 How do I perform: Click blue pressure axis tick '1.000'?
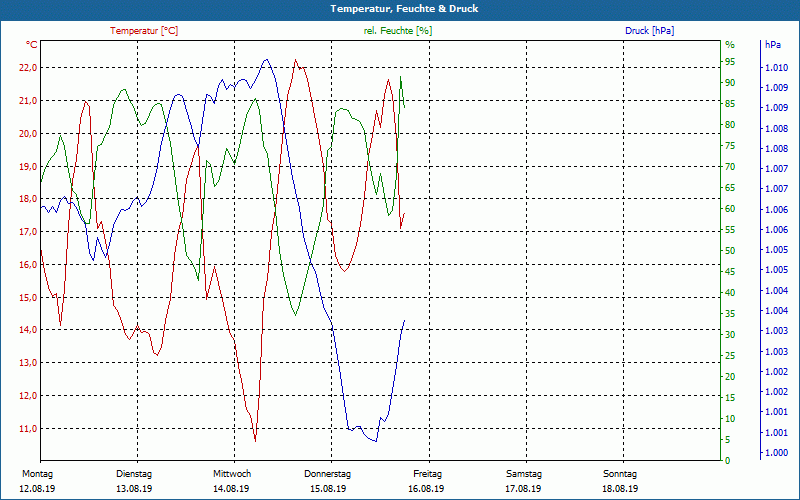click(x=777, y=453)
